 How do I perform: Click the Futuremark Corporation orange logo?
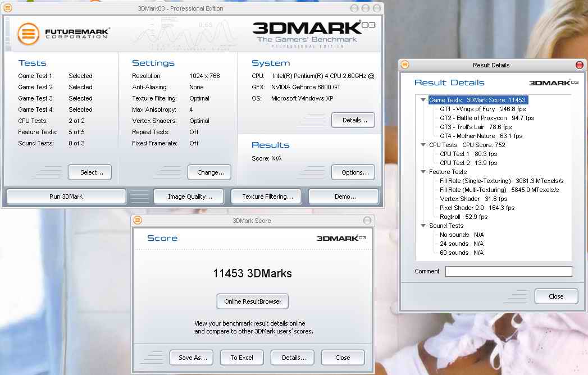click(28, 34)
